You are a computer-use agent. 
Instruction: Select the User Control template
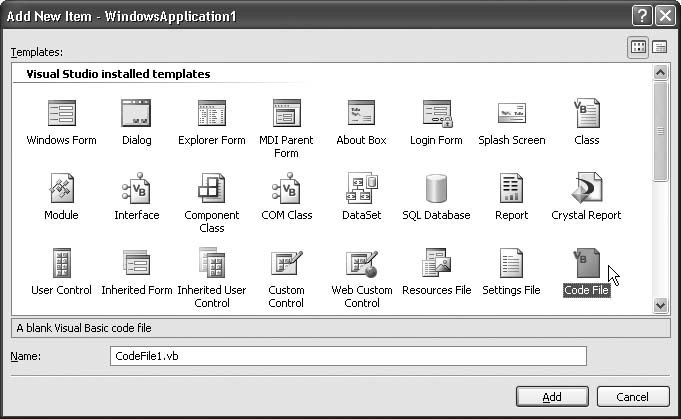[62, 263]
